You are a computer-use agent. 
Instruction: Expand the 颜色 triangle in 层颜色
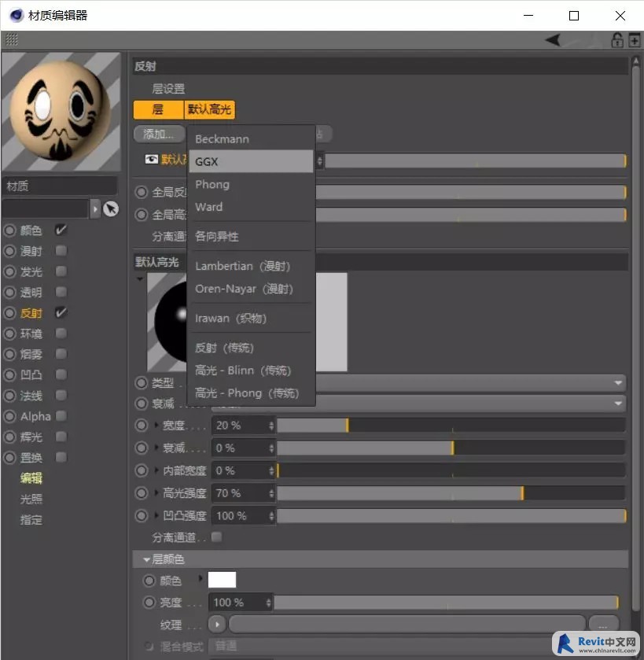coord(201,578)
